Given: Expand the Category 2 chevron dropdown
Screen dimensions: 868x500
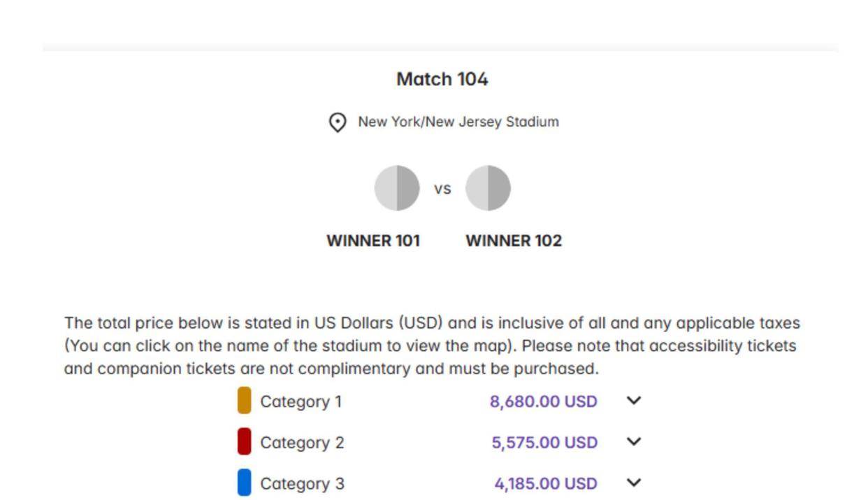Looking at the screenshot, I should point(633,442).
